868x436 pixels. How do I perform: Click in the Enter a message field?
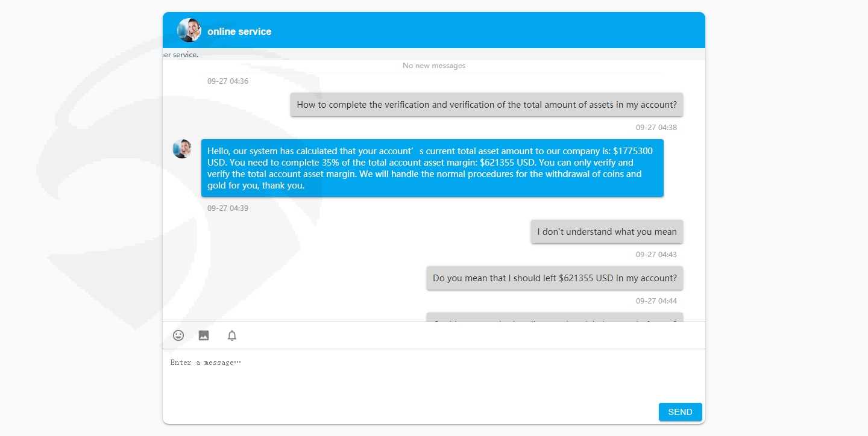click(x=434, y=375)
